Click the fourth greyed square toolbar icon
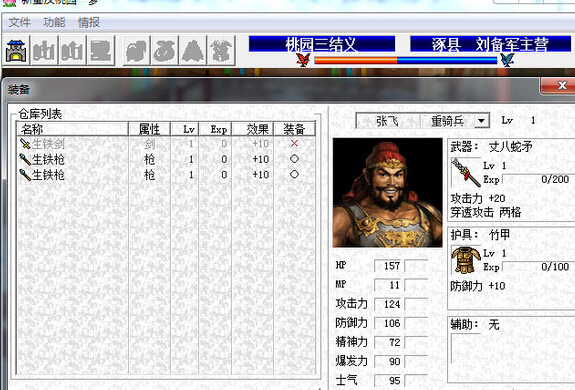575x390 pixels. pos(100,51)
